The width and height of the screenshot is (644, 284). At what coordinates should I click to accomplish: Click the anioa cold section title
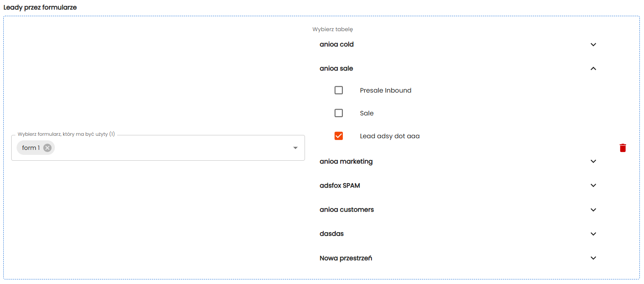(337, 44)
